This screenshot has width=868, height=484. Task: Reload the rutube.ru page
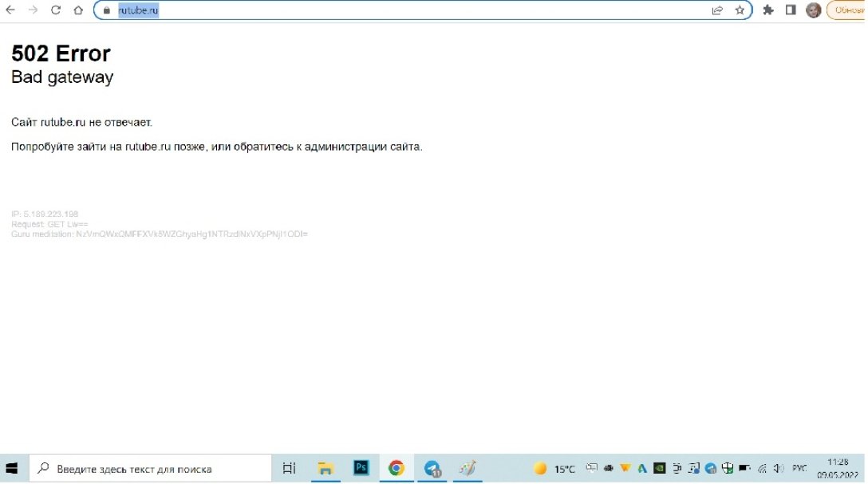point(56,10)
